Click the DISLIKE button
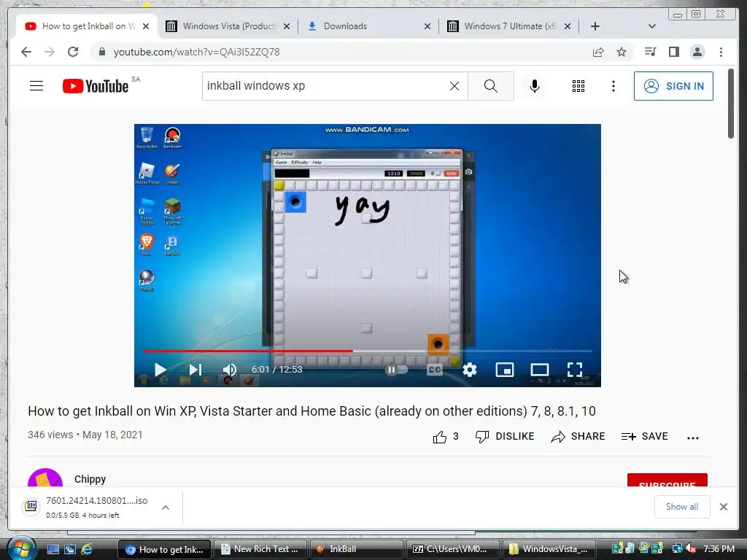Image resolution: width=747 pixels, height=560 pixels. coord(505,436)
